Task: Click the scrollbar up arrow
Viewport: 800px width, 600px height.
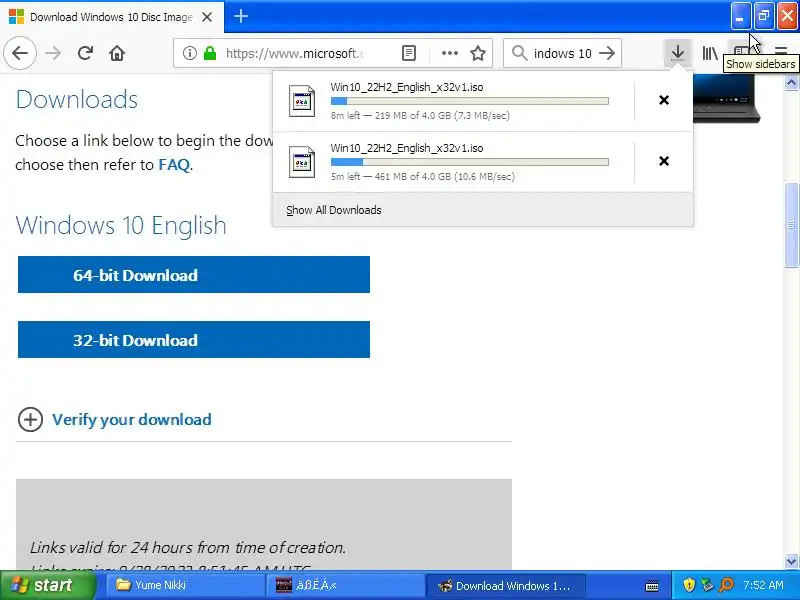Action: [791, 82]
